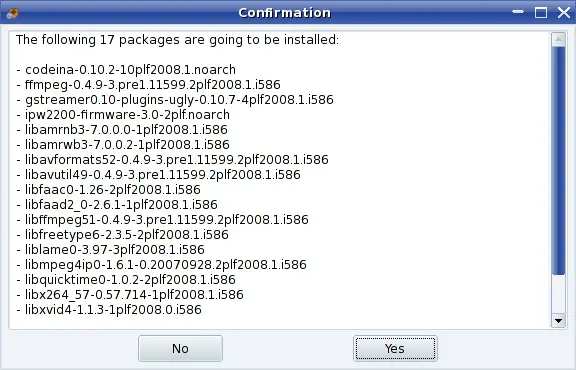
Task: Click the Confirmation title bar text
Action: (x=285, y=13)
